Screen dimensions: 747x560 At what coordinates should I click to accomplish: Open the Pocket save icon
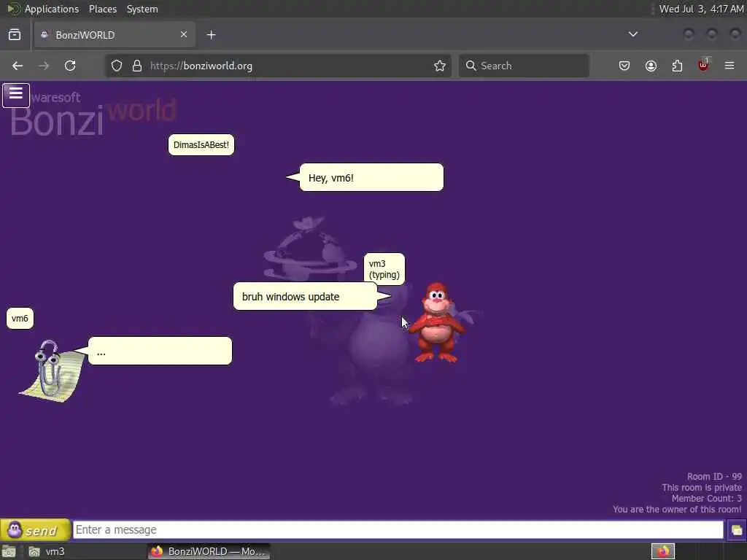click(624, 66)
